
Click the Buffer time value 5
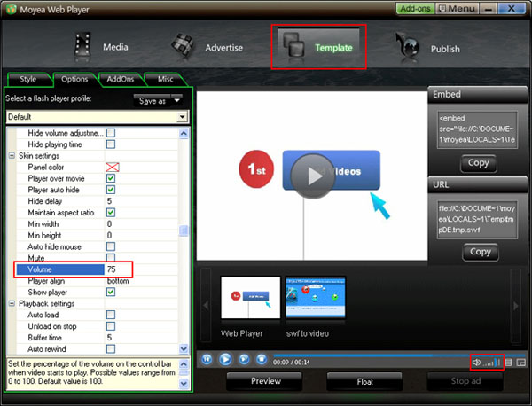pyautogui.click(x=141, y=338)
